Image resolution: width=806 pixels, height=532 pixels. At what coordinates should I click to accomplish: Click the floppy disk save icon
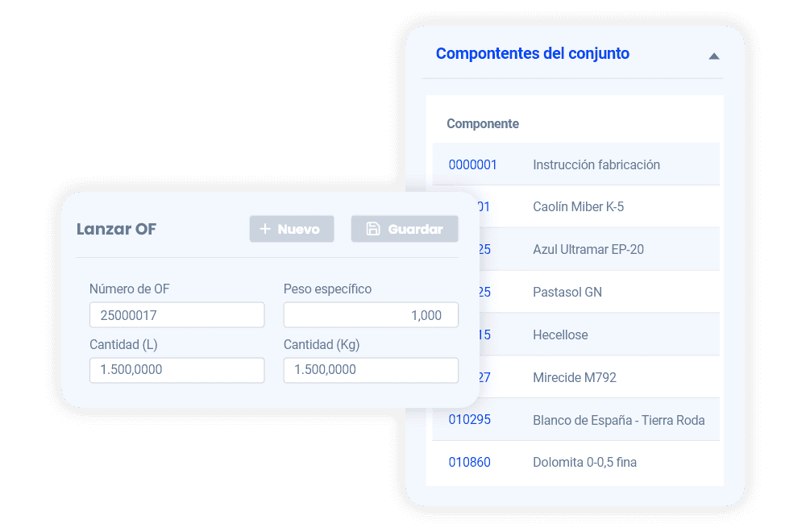pyautogui.click(x=373, y=229)
